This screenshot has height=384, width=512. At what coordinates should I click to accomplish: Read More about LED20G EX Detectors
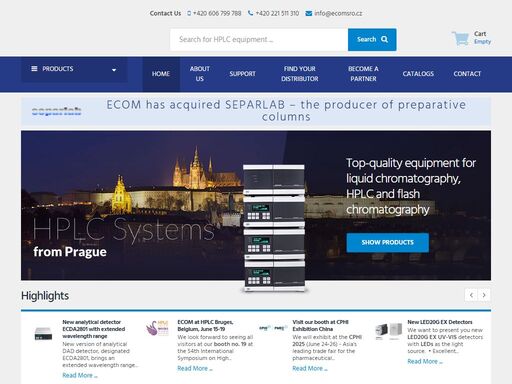(425, 361)
